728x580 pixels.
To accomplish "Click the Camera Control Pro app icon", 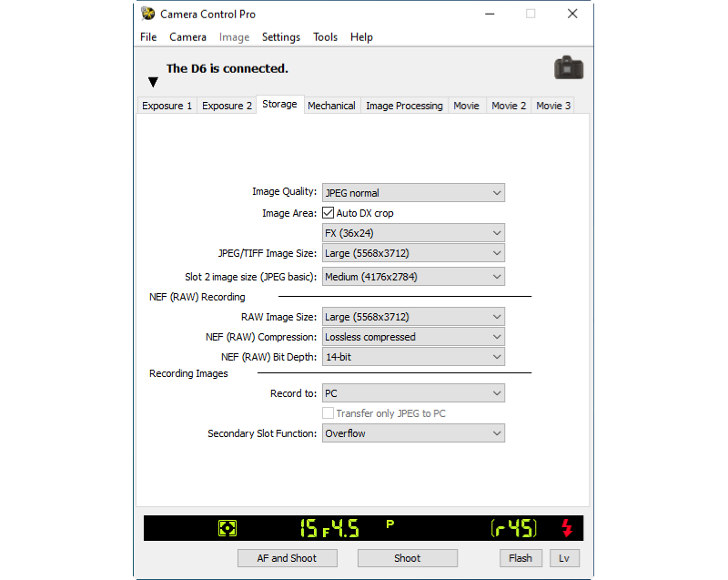I will click(x=148, y=14).
